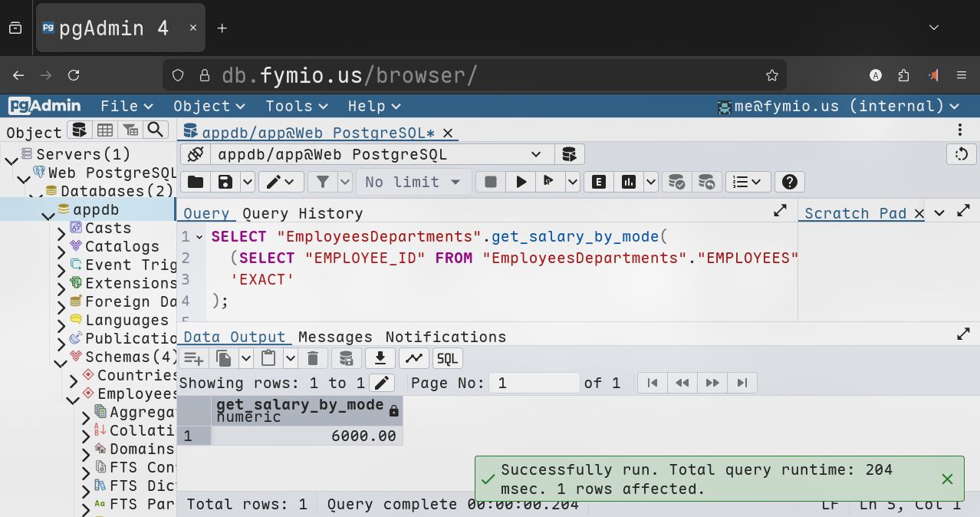Toggle SQL view in data output

447,358
